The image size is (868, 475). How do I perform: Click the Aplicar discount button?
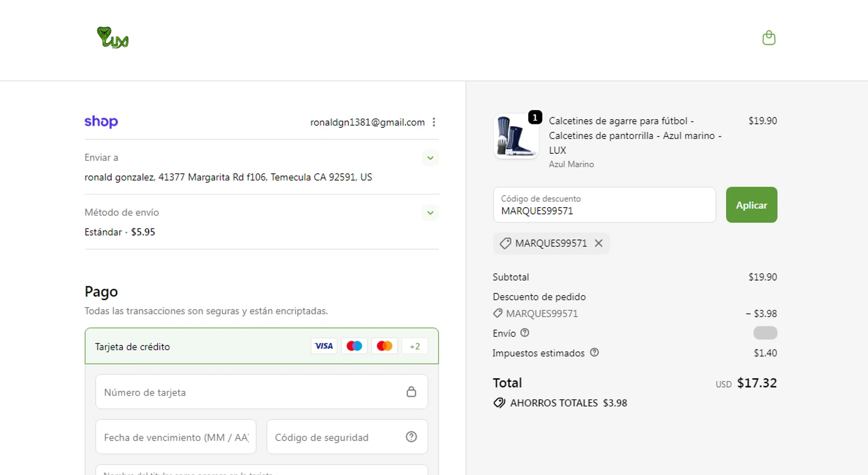751,205
